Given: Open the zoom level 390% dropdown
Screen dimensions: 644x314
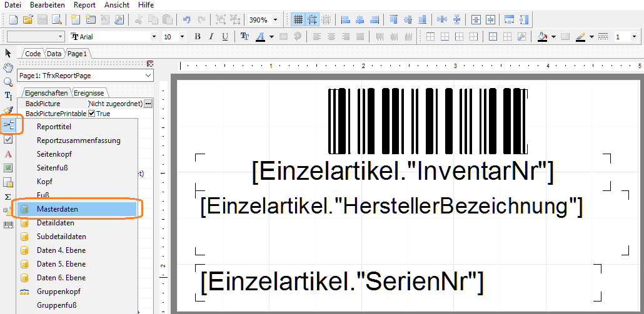Looking at the screenshot, I should coord(275,20).
